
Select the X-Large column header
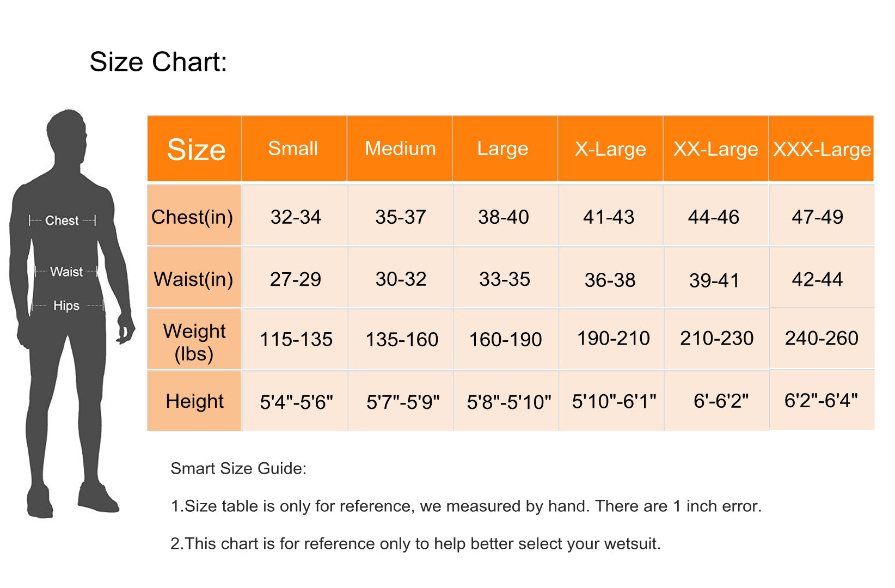610,149
